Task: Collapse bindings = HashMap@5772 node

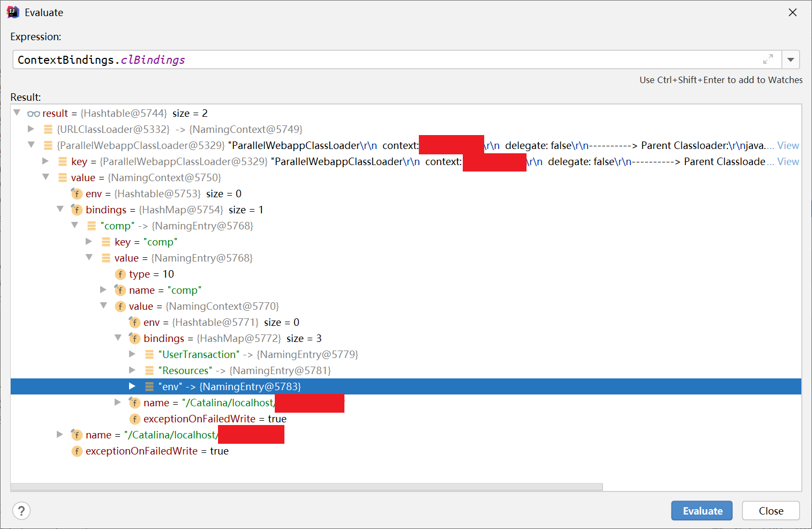Action: pos(118,338)
